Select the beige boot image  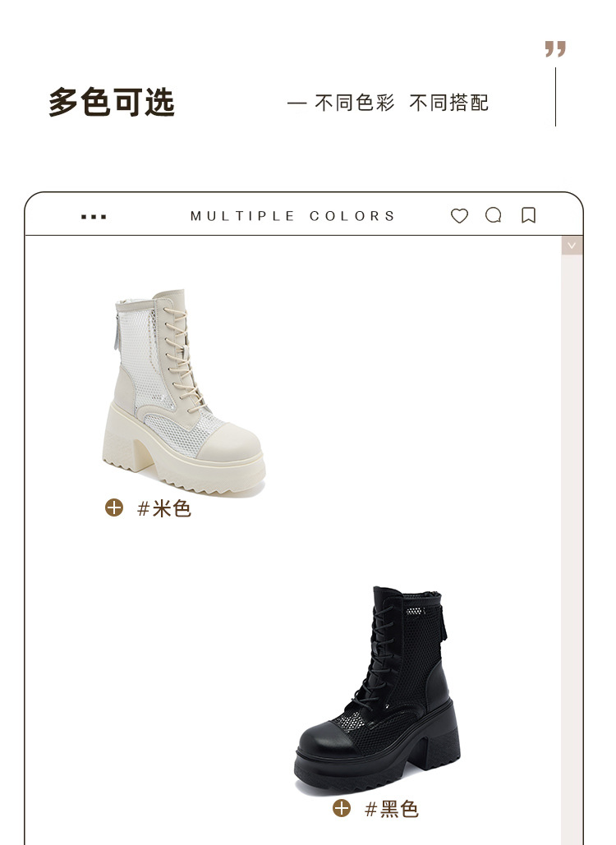[183, 393]
